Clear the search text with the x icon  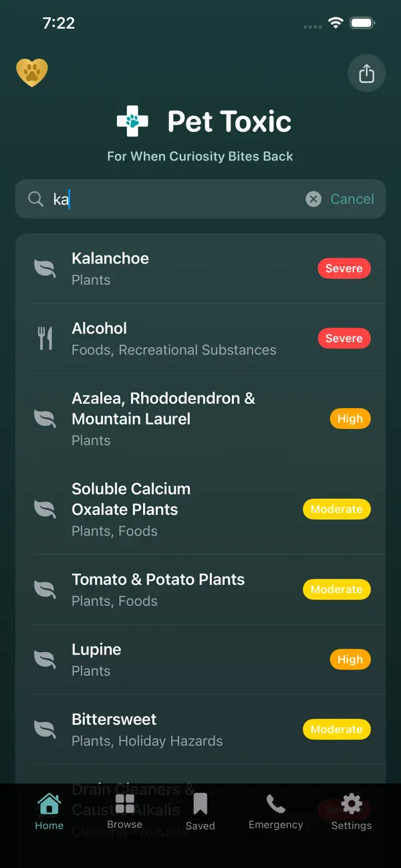click(313, 199)
